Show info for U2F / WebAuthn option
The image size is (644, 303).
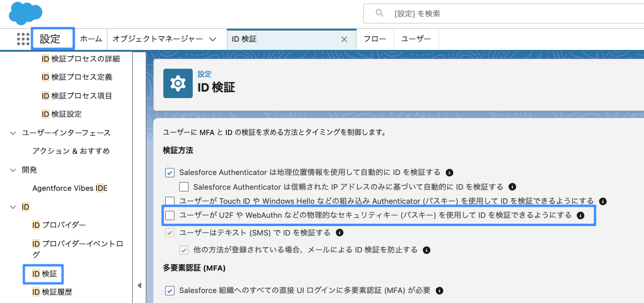581,215
